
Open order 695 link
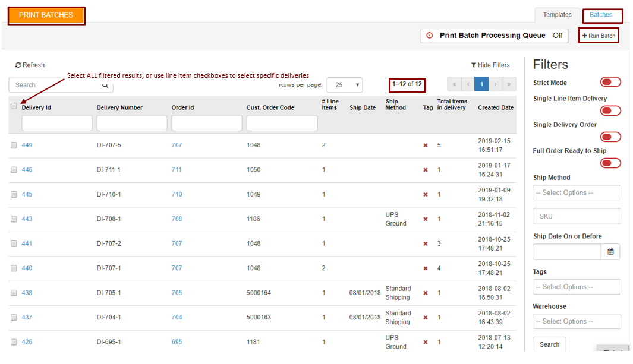(177, 342)
